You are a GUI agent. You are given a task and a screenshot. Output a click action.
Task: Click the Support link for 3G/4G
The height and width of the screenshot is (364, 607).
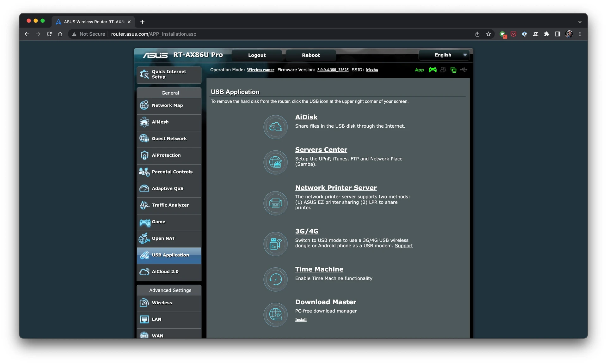pos(404,246)
